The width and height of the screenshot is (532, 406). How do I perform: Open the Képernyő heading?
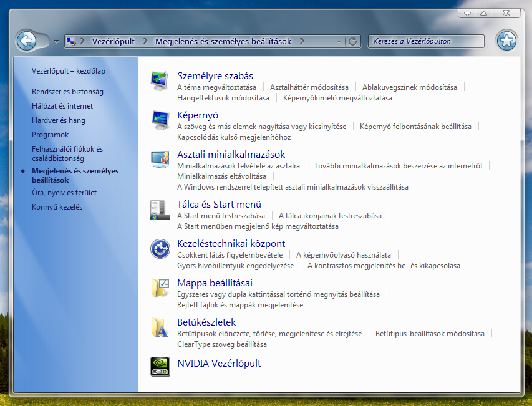pos(198,115)
